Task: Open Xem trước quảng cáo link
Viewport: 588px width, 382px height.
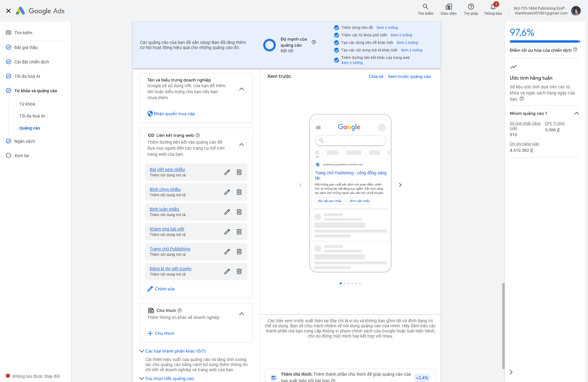Action: [409, 76]
